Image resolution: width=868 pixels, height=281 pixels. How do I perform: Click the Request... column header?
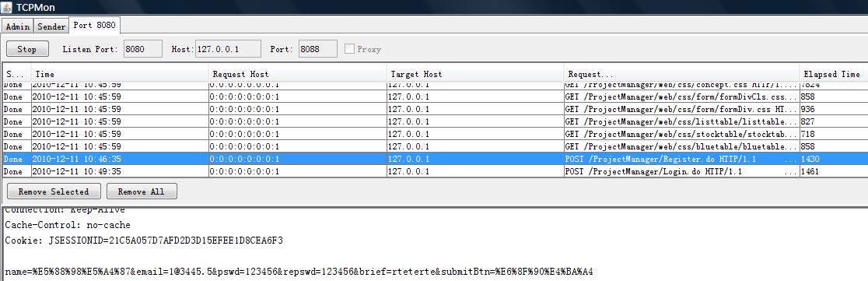(x=681, y=74)
